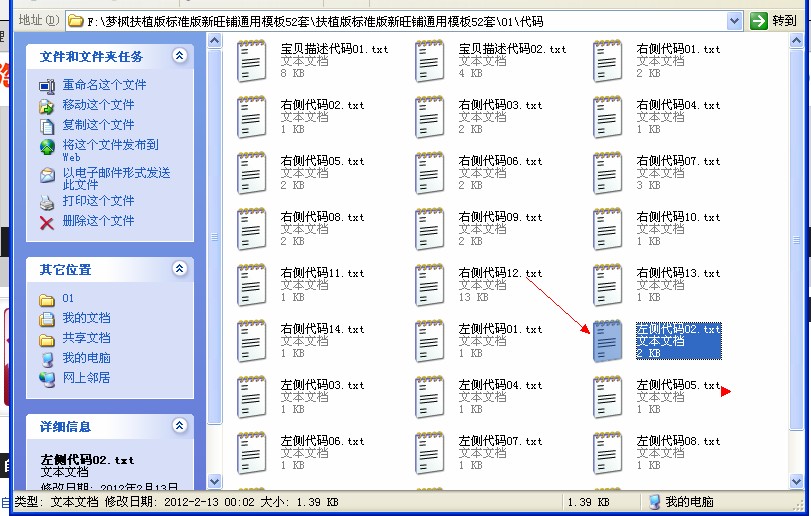Screen dimensions: 811x516
Task: Select the file name 宝贝描述代码01.txt text
Action: pos(334,49)
